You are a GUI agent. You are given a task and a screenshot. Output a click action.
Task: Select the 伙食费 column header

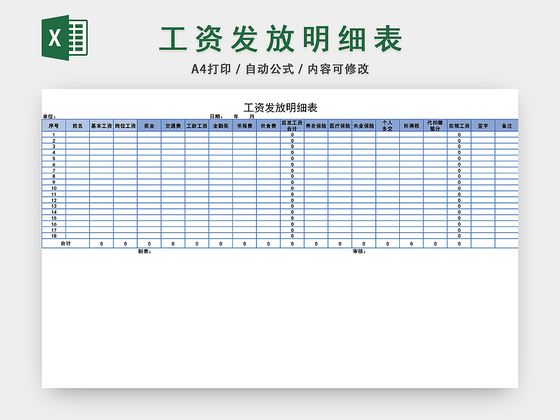[269, 126]
